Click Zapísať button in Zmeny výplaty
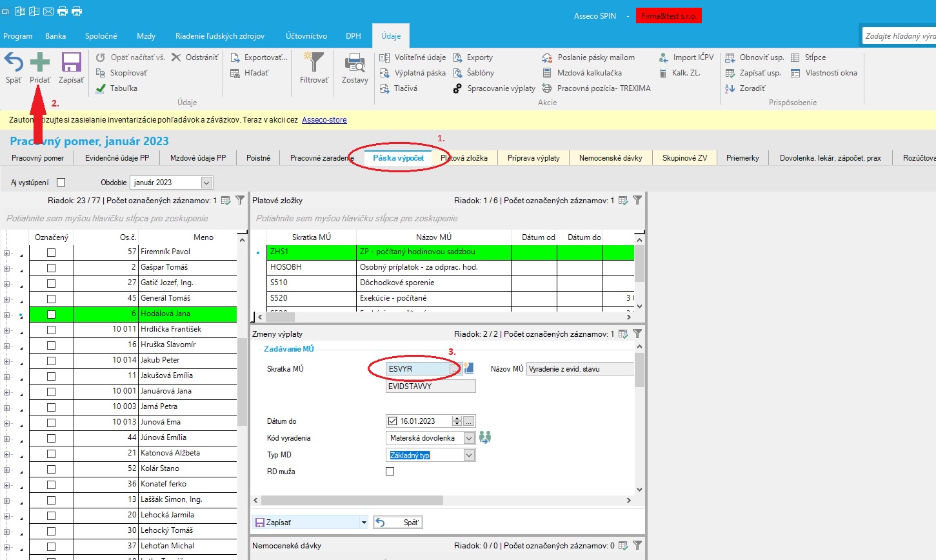 (306, 523)
